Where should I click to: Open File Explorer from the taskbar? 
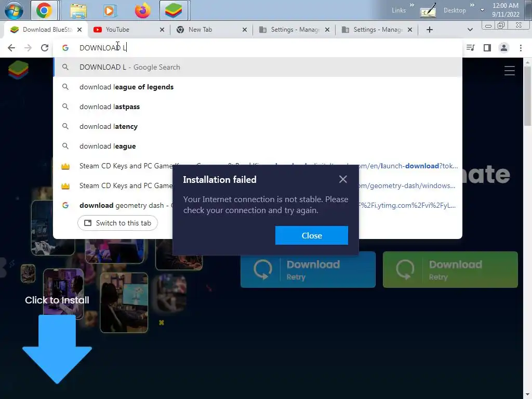click(78, 11)
